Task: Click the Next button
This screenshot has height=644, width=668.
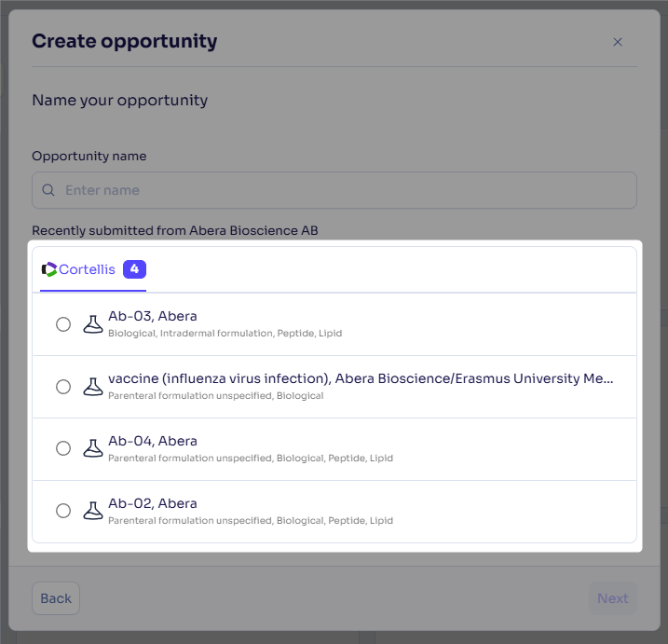Action: point(613,598)
